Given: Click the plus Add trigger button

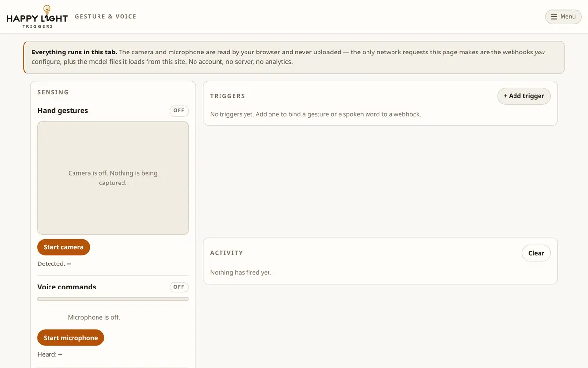Looking at the screenshot, I should pos(524,96).
